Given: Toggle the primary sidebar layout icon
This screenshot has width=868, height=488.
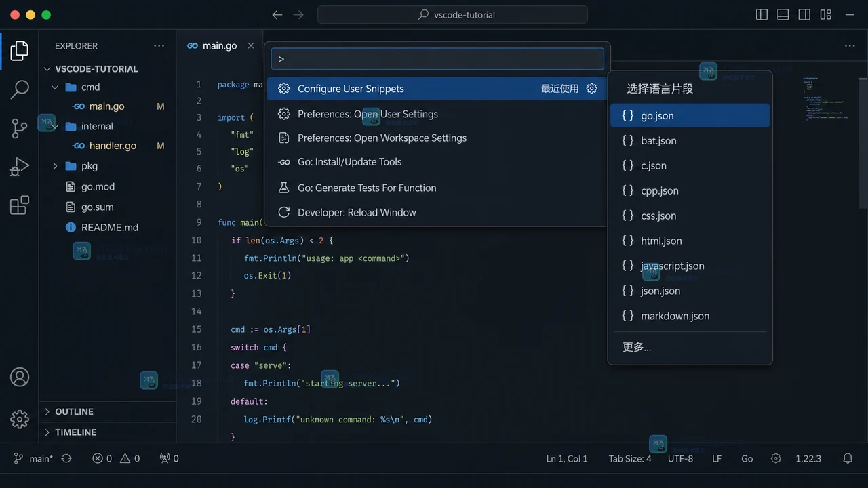Looking at the screenshot, I should click(762, 14).
